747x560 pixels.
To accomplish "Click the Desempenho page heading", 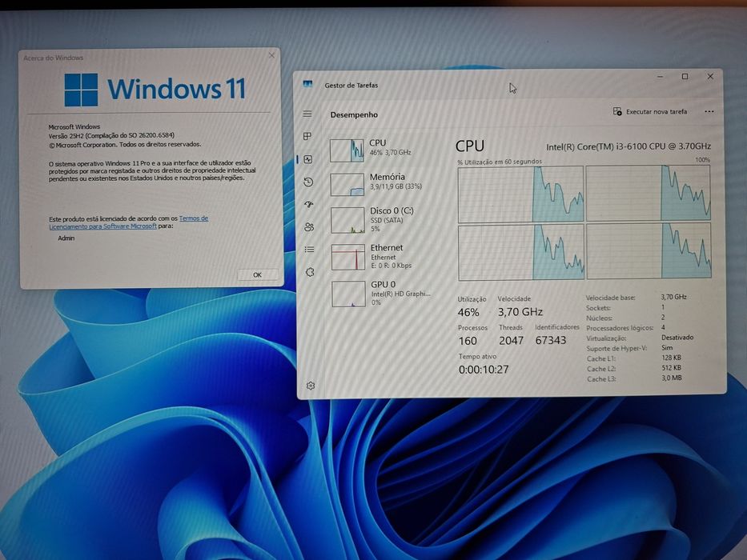I will tap(354, 114).
